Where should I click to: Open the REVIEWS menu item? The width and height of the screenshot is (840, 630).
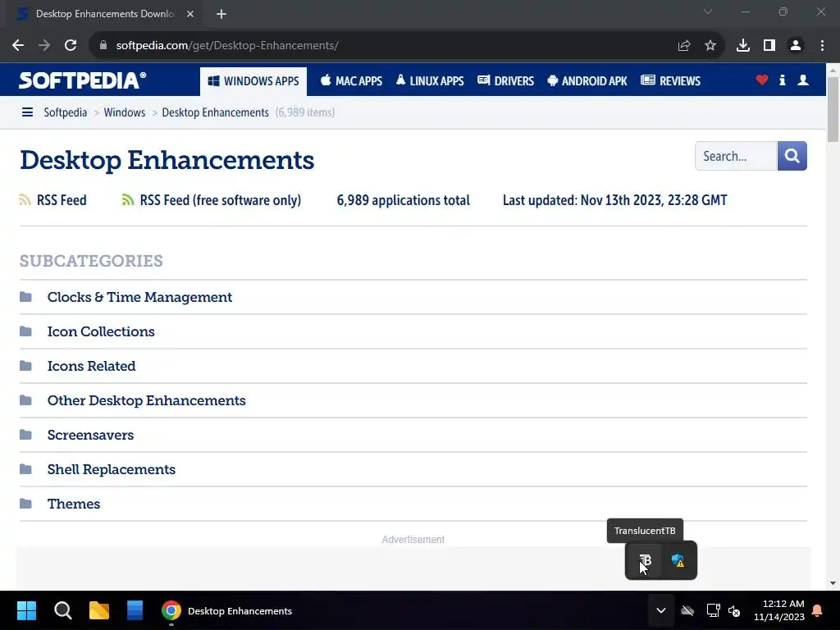671,81
